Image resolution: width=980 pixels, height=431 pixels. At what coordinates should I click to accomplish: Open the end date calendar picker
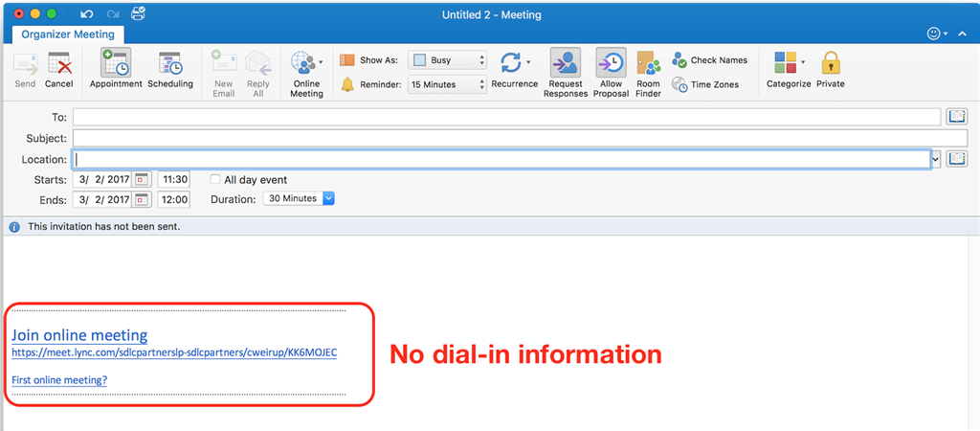tap(141, 199)
